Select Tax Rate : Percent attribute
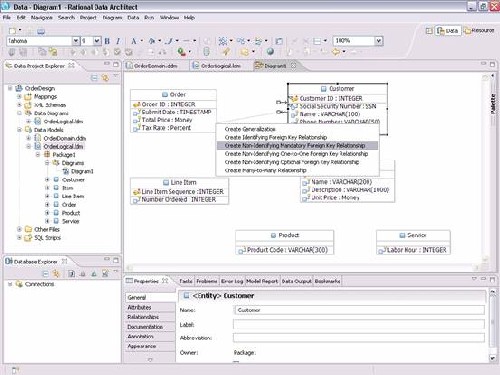500x375 pixels. 166,128
